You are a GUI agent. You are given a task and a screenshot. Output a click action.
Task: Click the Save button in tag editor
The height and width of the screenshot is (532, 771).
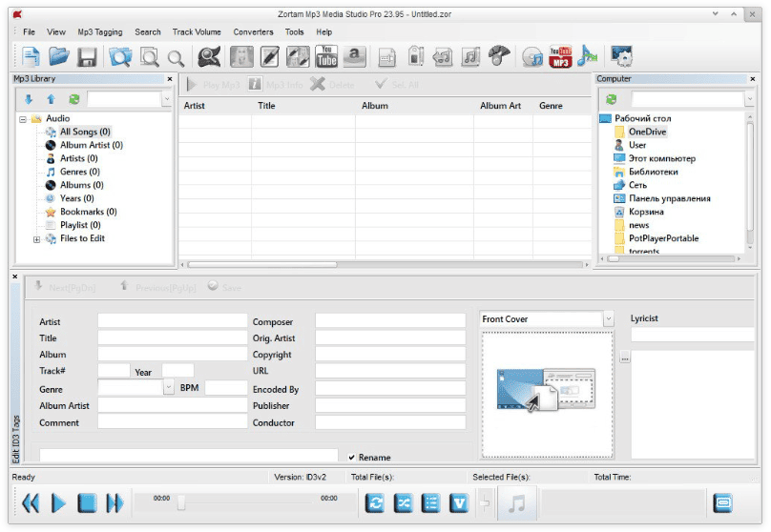click(x=224, y=287)
